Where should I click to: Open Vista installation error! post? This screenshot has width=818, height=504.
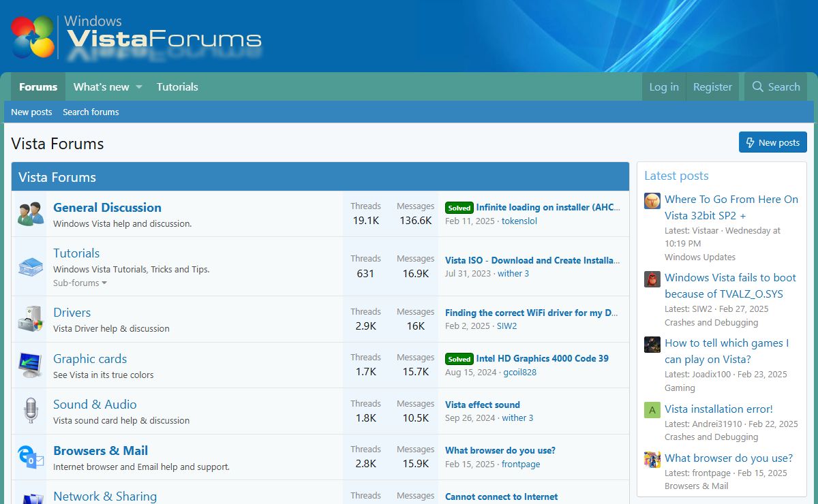pyautogui.click(x=718, y=409)
